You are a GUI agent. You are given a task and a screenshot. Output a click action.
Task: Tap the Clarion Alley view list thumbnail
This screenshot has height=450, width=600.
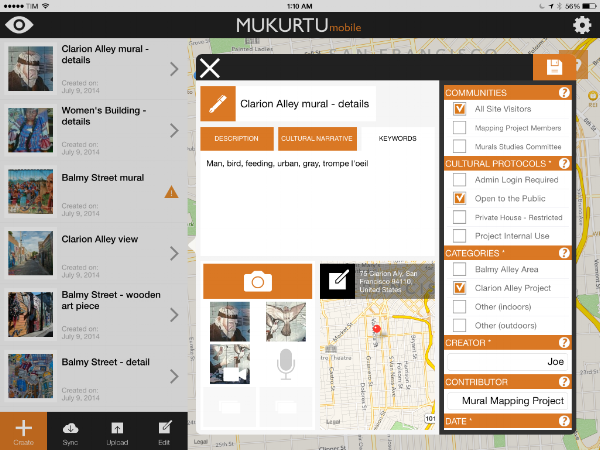point(31,253)
